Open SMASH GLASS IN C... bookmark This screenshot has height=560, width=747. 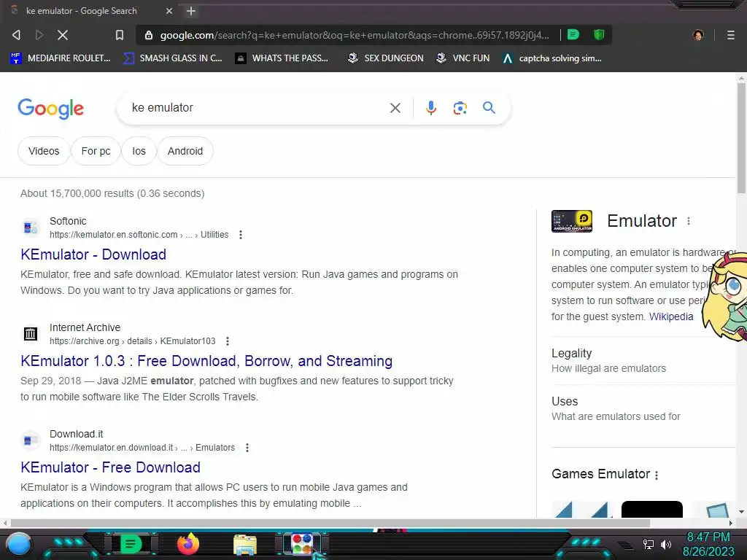tap(172, 58)
